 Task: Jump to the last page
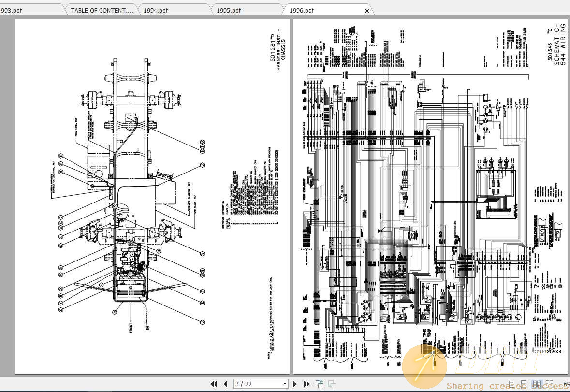point(307,384)
